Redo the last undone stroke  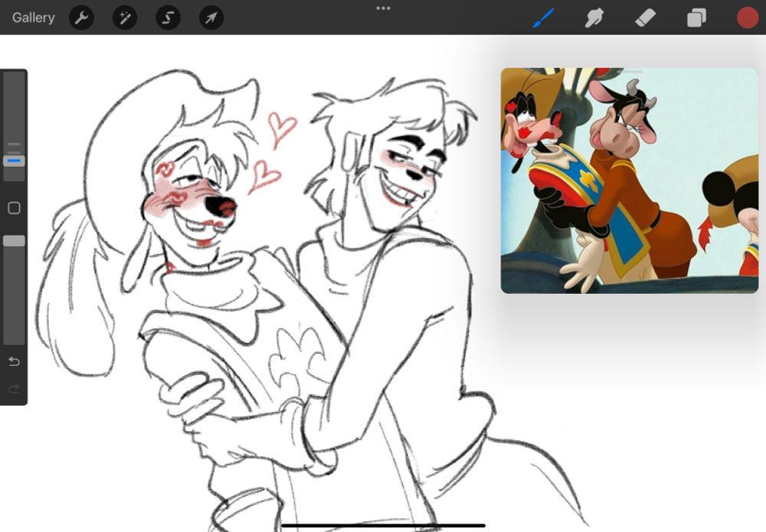click(14, 389)
